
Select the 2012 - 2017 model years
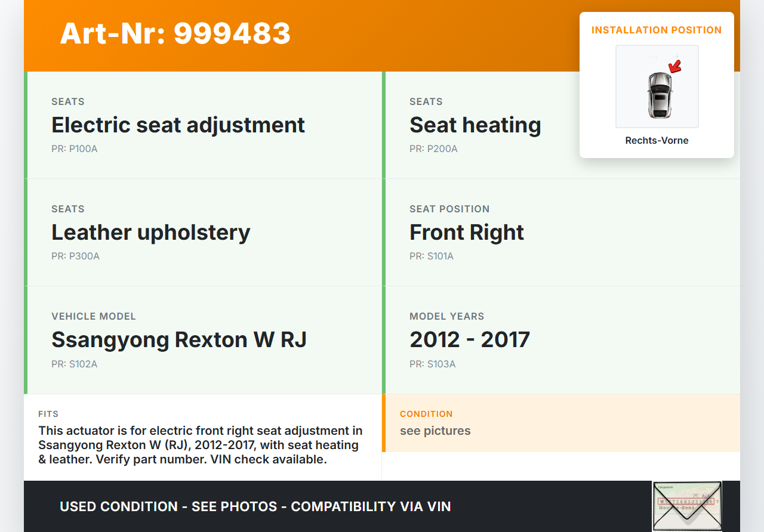tap(469, 339)
